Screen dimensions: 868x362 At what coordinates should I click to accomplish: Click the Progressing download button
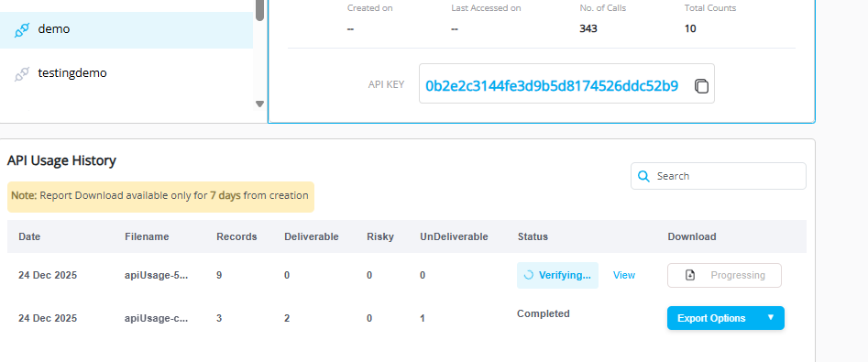(x=725, y=275)
